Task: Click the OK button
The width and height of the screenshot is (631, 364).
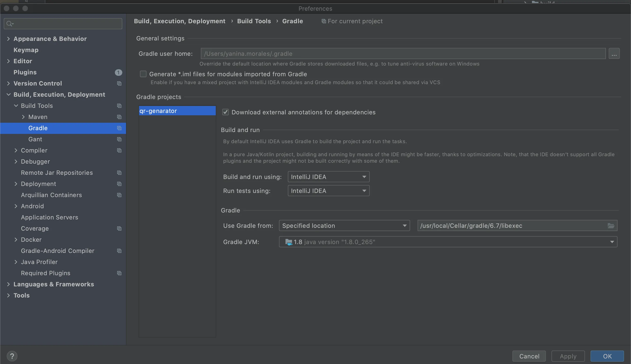Action: point(607,356)
